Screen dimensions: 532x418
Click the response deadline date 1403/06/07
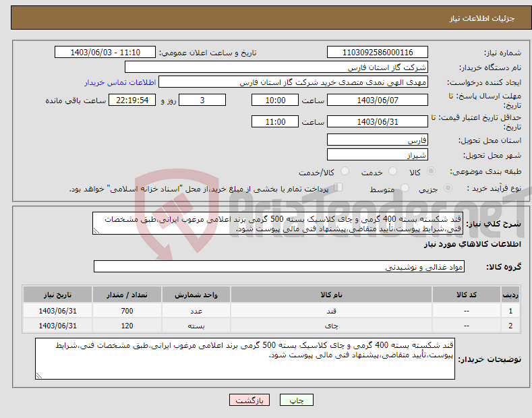(x=378, y=100)
